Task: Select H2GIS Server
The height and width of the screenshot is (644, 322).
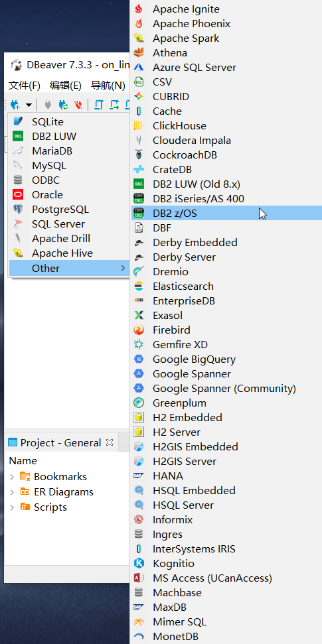Action: pyautogui.click(x=226, y=461)
